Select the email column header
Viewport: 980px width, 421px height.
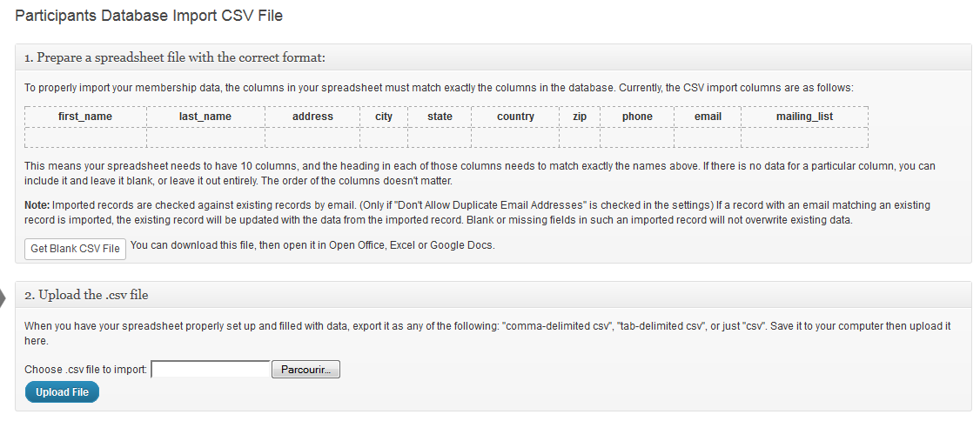[708, 117]
